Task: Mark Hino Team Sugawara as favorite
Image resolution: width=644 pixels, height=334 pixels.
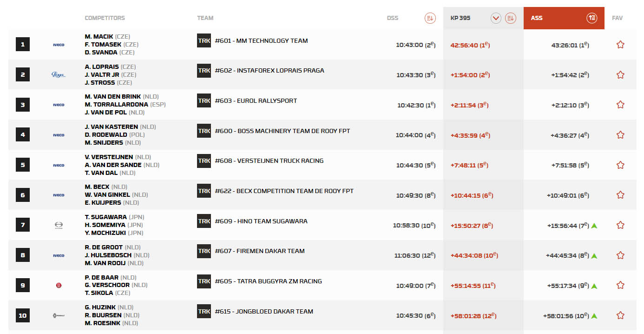Action: [x=620, y=225]
